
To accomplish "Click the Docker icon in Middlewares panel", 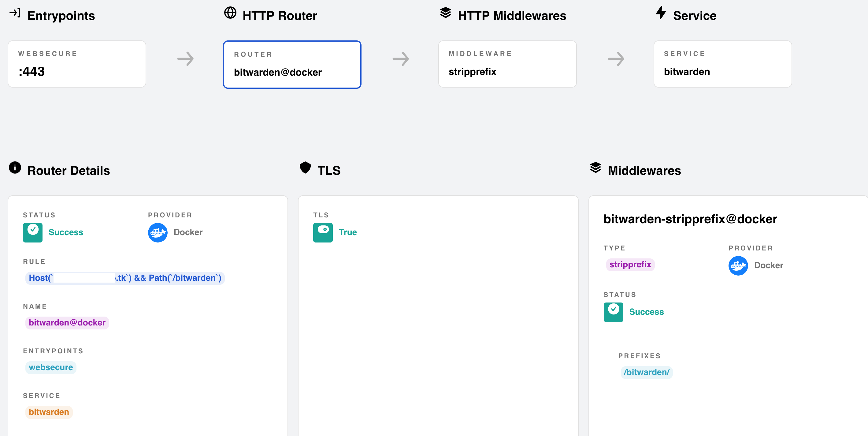I will pos(738,266).
